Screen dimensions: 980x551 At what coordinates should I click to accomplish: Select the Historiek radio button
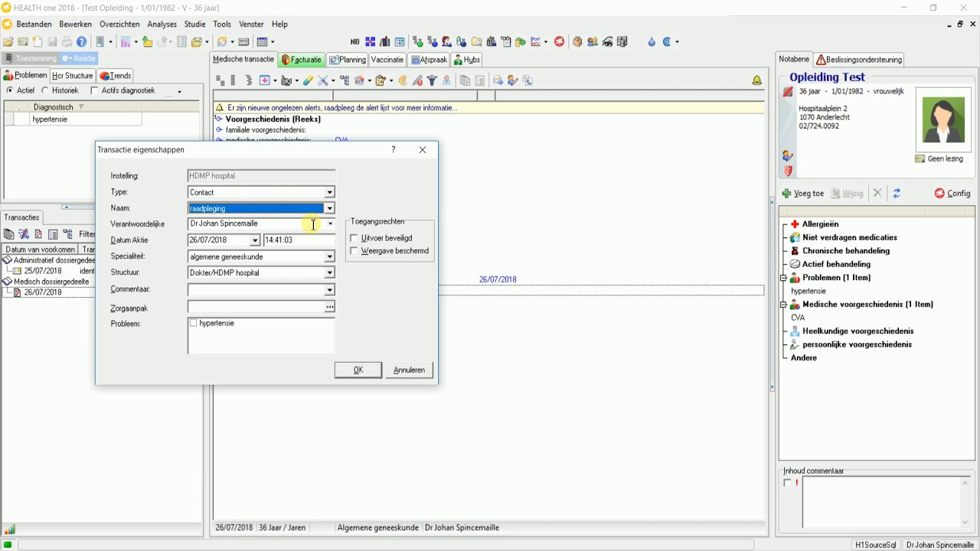[45, 91]
